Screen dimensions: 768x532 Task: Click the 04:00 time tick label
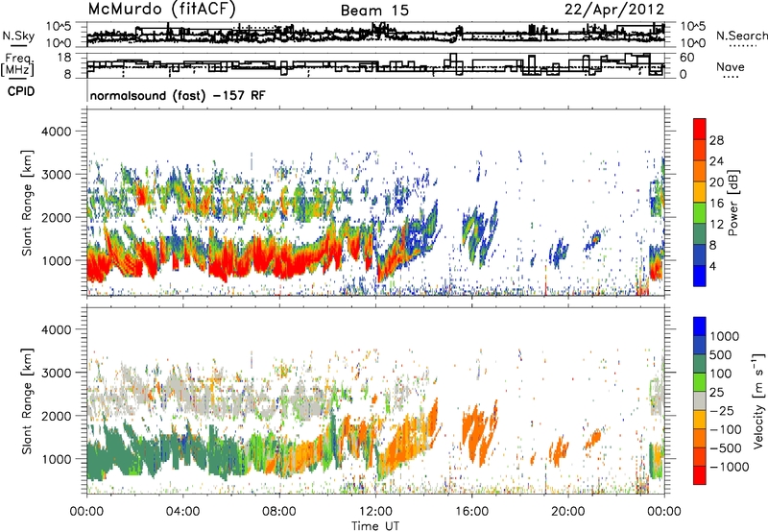(x=182, y=512)
